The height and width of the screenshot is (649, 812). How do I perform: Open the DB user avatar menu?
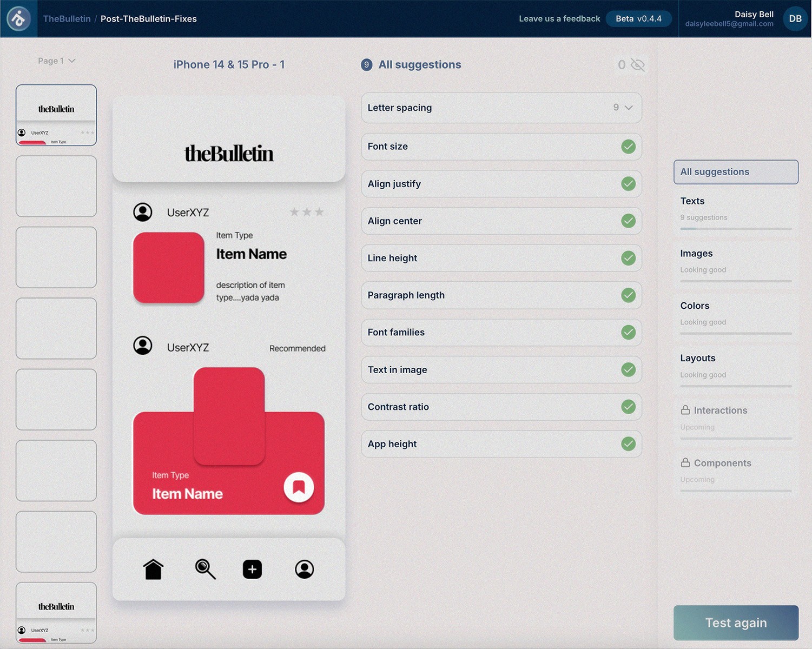(795, 19)
